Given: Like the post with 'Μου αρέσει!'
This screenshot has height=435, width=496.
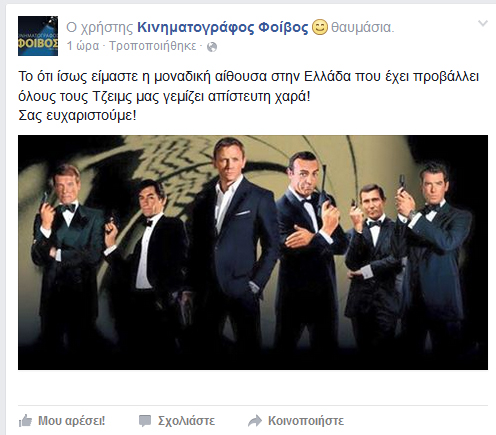Looking at the screenshot, I should coord(72,421).
